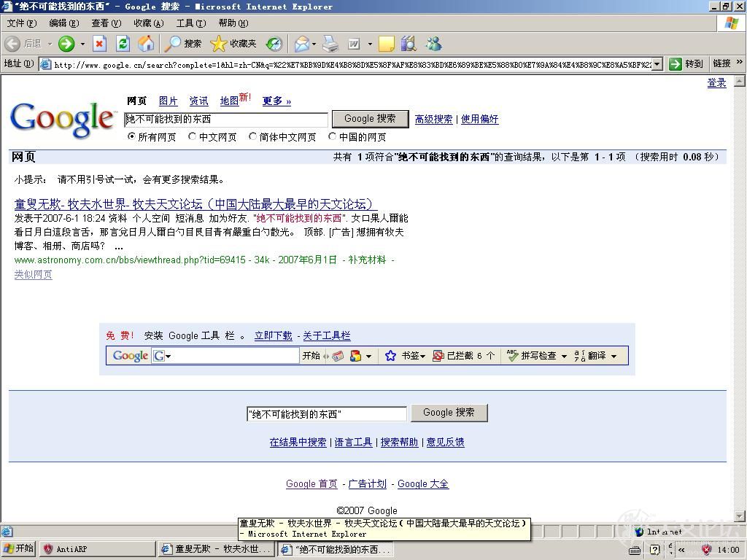The width and height of the screenshot is (747, 560).
Task: Click the Stop loading icon
Action: (99, 44)
